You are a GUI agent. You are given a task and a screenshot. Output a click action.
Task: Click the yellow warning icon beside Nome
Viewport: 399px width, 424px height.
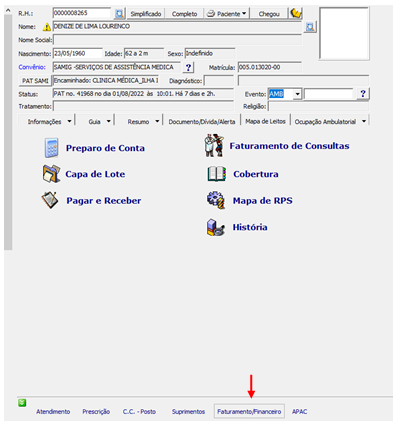[47, 26]
